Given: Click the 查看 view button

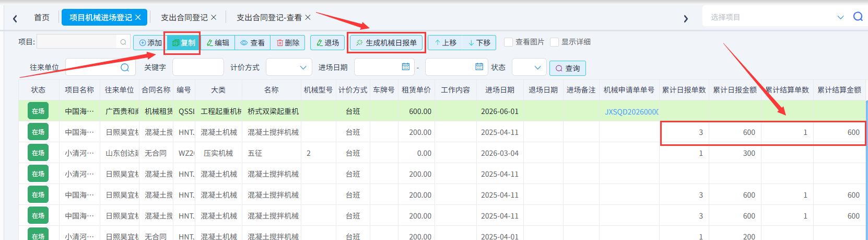Looking at the screenshot, I should click(253, 43).
